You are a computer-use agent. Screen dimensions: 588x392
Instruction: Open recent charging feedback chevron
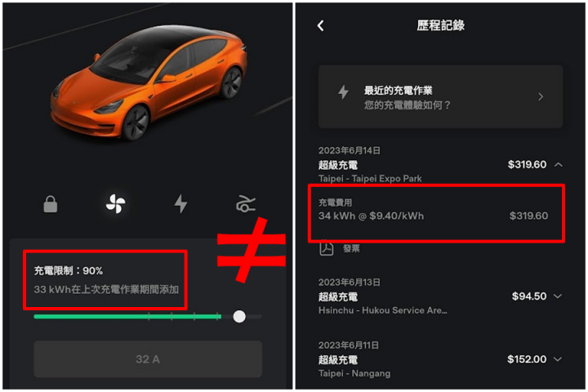pos(541,97)
